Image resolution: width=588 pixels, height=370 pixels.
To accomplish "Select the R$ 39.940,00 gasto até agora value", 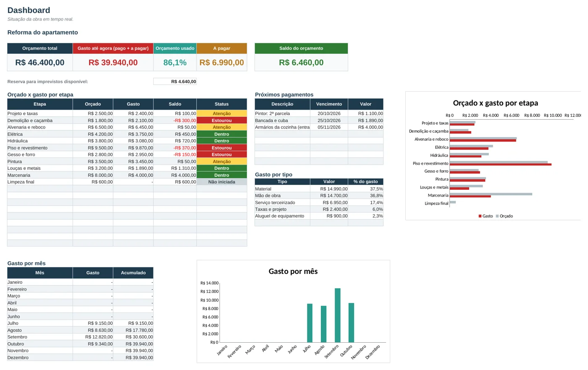I will 113,63.
